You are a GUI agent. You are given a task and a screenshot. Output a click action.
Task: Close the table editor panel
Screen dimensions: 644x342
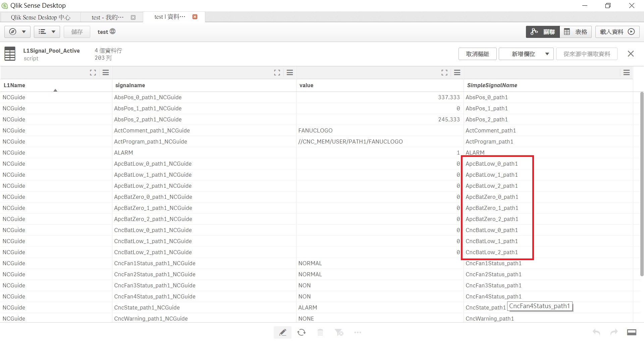(x=631, y=54)
